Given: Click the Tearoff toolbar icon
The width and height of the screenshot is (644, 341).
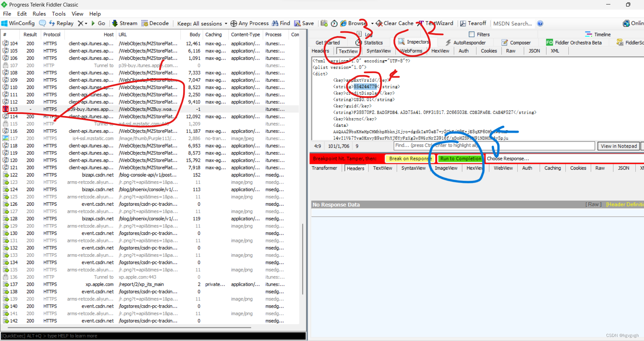Looking at the screenshot, I should click(463, 23).
